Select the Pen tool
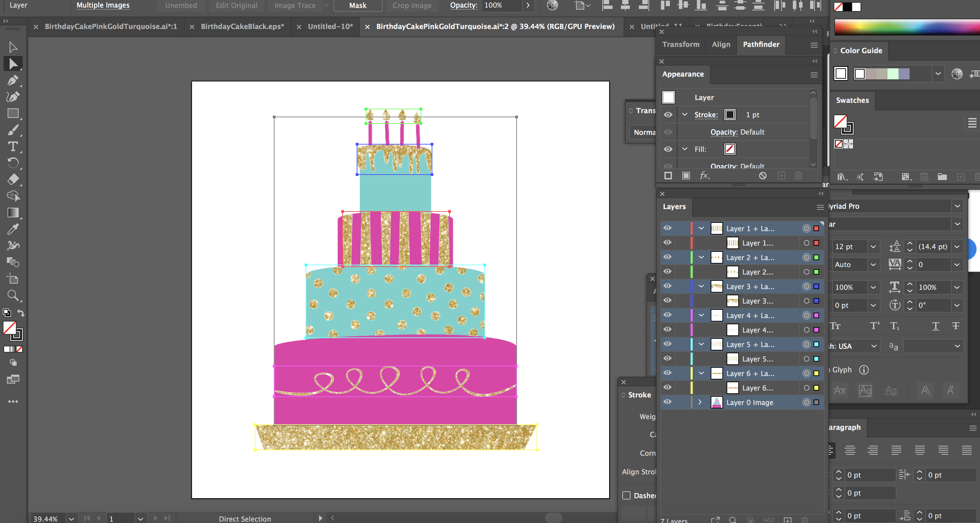 tap(12, 80)
